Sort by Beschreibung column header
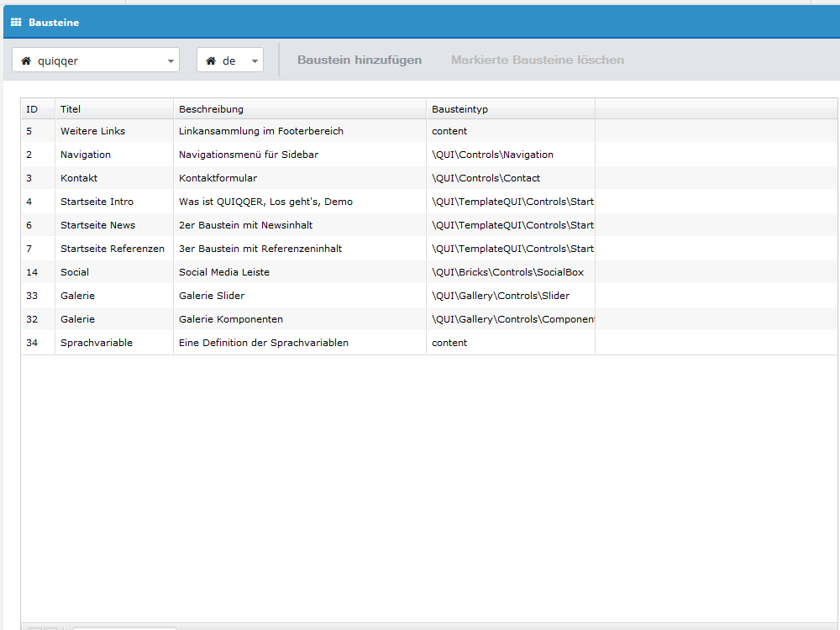 [300, 108]
